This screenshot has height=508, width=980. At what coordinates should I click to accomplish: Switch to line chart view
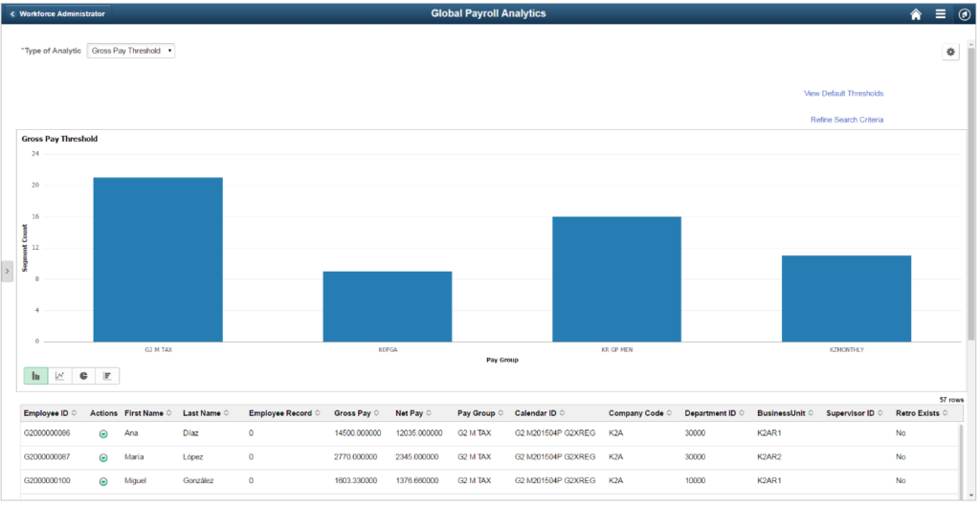coord(59,376)
